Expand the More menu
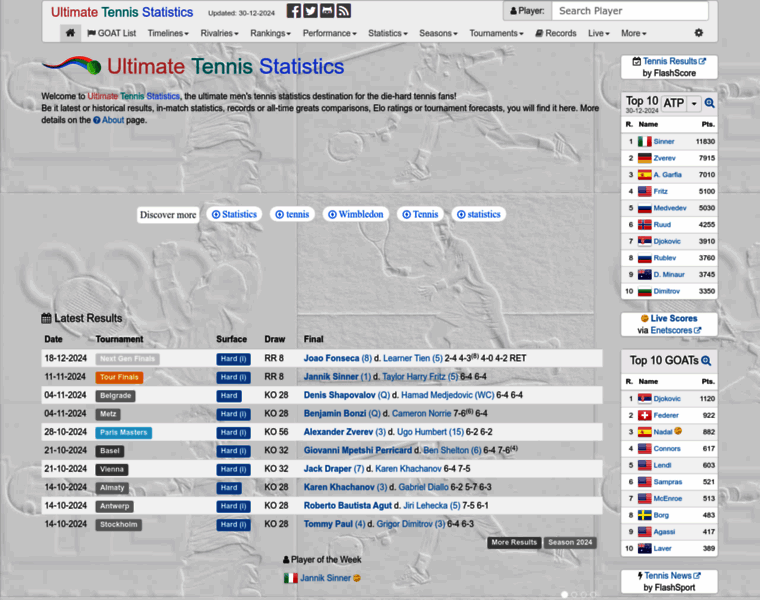The width and height of the screenshot is (760, 600). [x=633, y=33]
